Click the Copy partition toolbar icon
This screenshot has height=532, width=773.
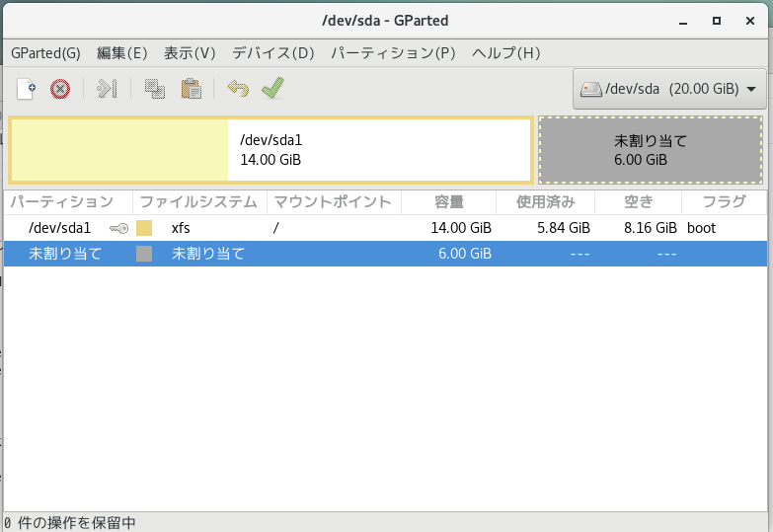pos(155,89)
